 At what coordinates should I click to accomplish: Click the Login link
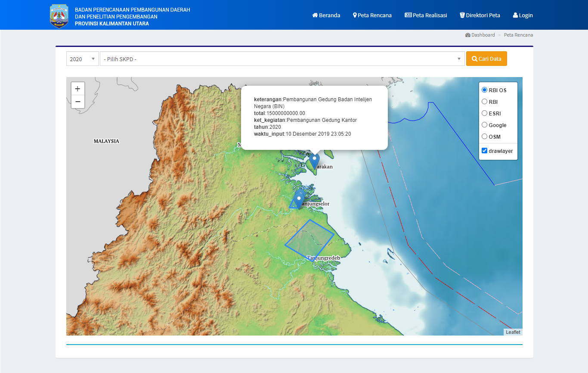(x=523, y=15)
